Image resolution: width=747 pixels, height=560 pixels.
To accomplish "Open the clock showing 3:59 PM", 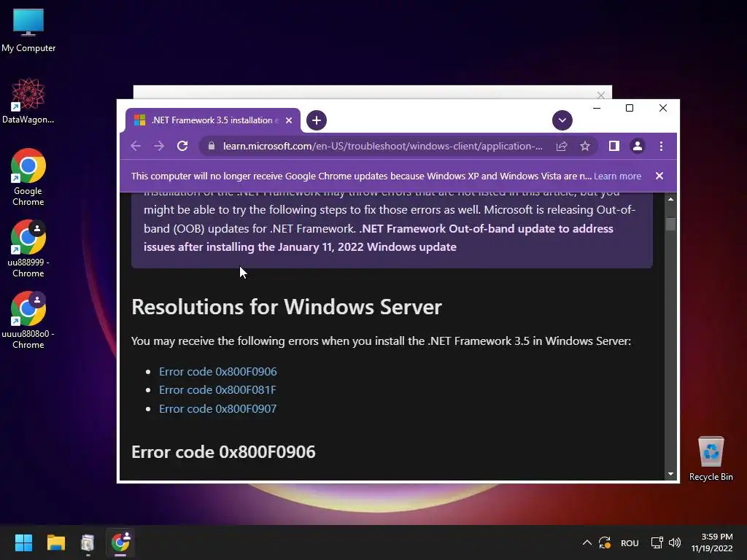I will (712, 542).
